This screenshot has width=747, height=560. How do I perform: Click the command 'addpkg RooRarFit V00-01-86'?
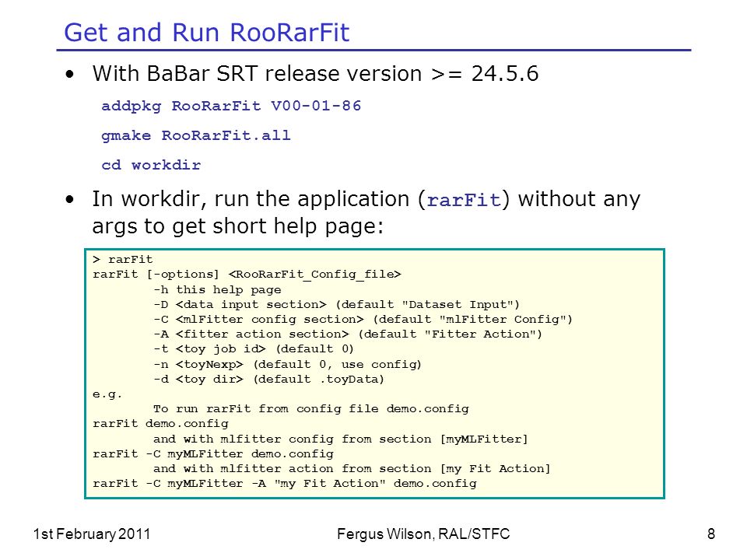point(231,106)
